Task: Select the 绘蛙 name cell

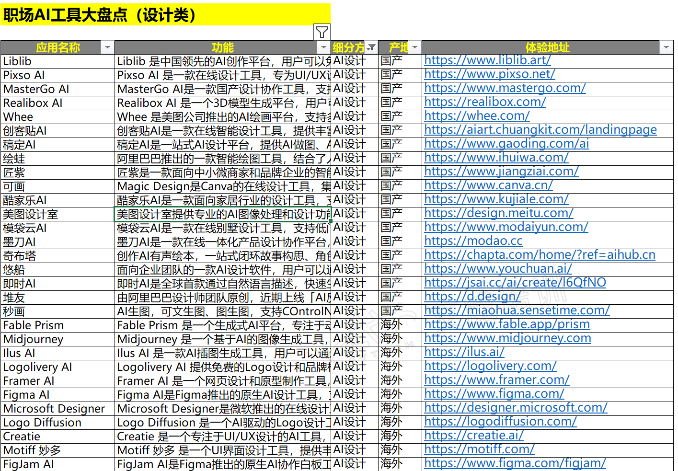Action: (58, 158)
